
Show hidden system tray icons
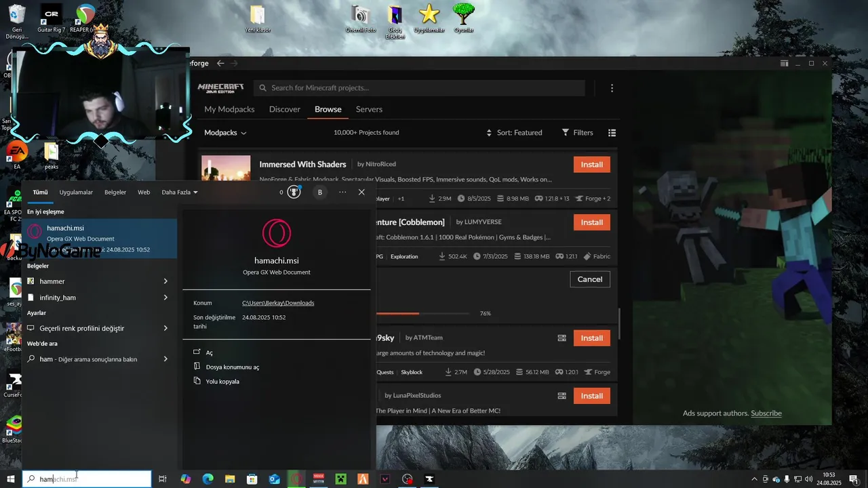click(754, 479)
